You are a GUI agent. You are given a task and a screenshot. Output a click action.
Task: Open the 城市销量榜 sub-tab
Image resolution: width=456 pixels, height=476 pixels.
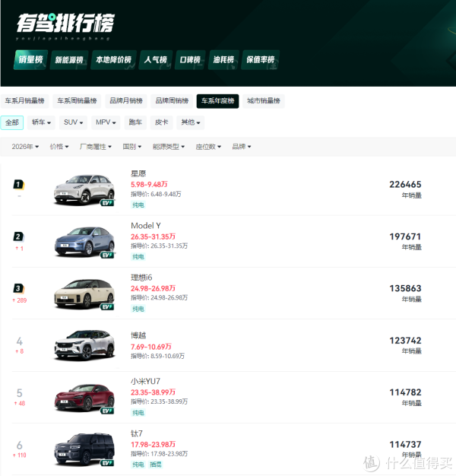point(264,101)
